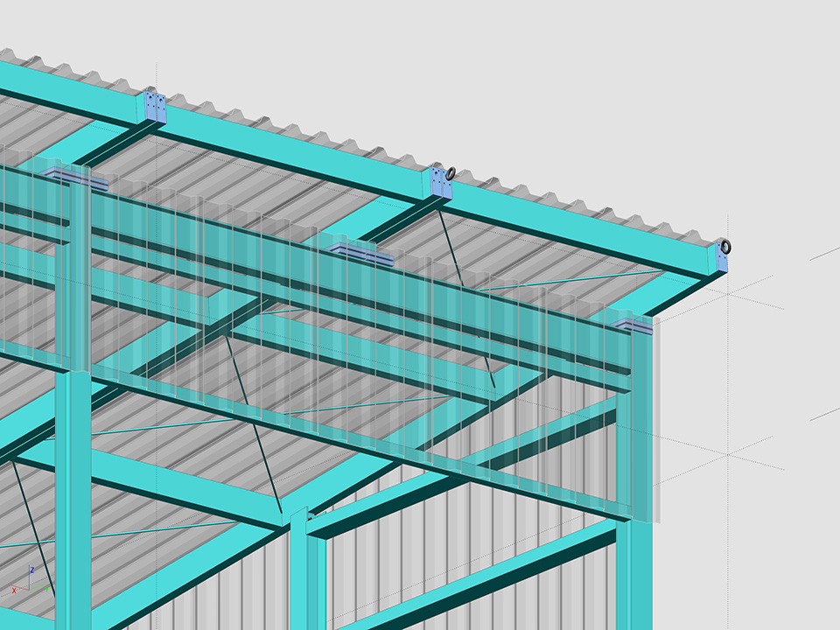This screenshot has height=630, width=840.
Task: Click the end plate at right roof corner
Action: (x=721, y=260)
